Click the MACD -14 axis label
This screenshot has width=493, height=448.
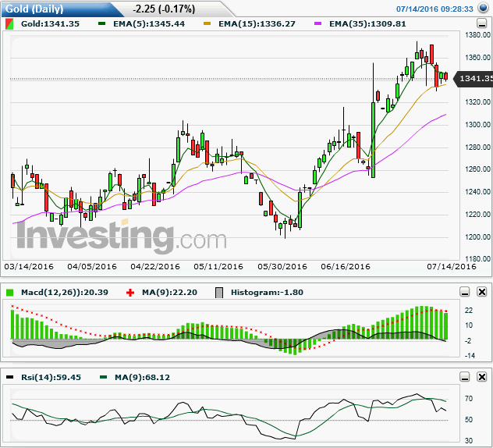470,355
